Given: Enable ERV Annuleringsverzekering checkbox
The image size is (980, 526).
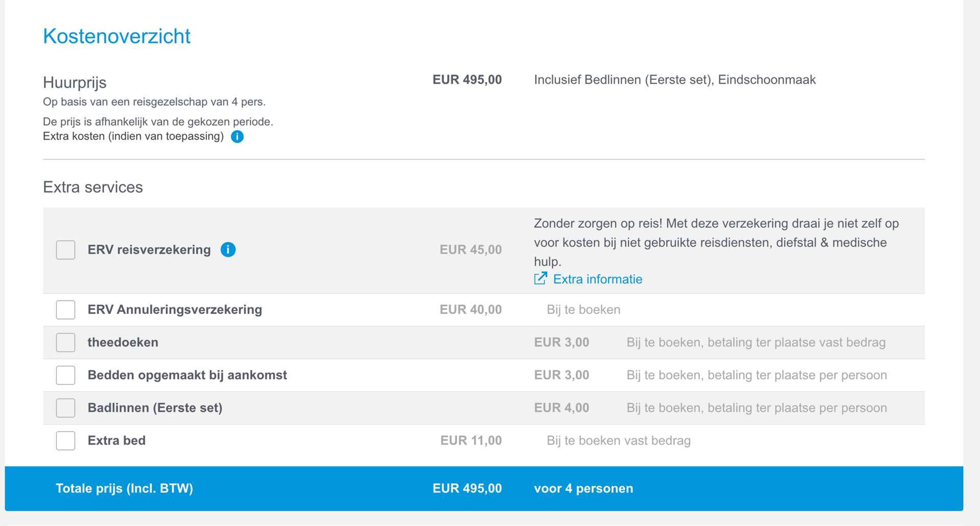Looking at the screenshot, I should click(65, 310).
